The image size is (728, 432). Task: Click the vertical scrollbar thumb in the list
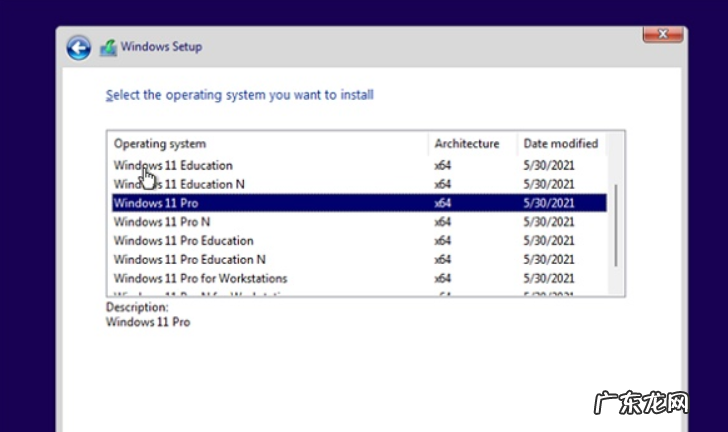click(x=616, y=225)
